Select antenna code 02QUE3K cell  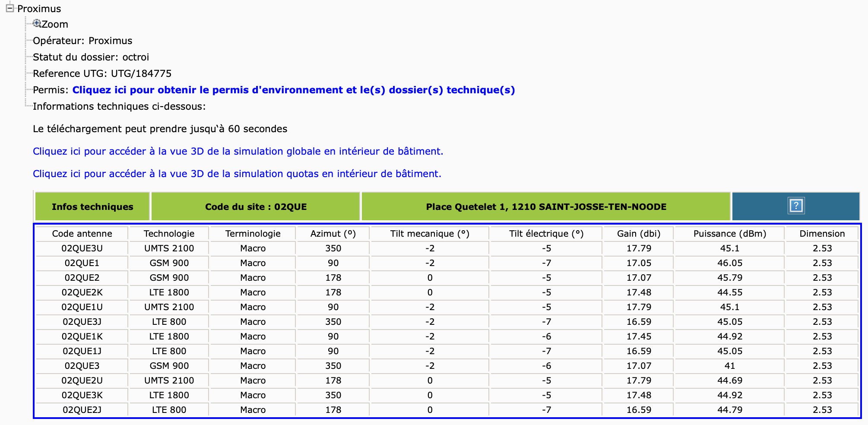tap(82, 395)
